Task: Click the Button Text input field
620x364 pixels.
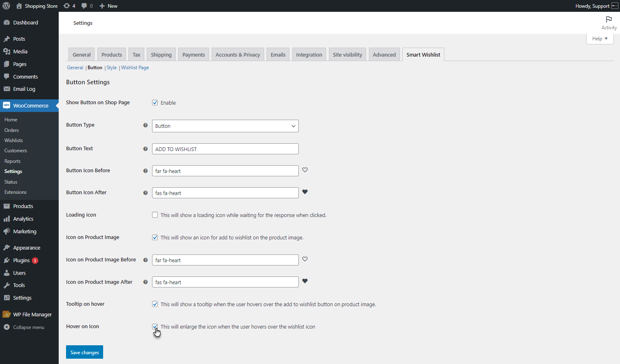Action: click(225, 149)
